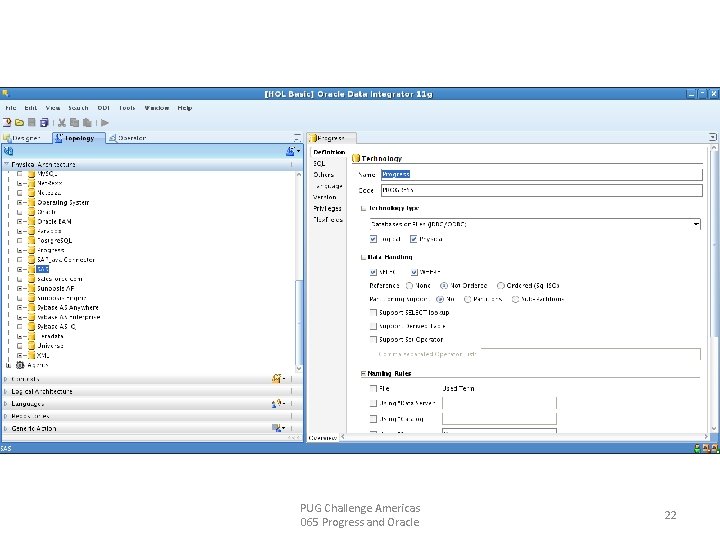Click the status bar icons at bottom right
720x540 pixels.
coord(706,448)
